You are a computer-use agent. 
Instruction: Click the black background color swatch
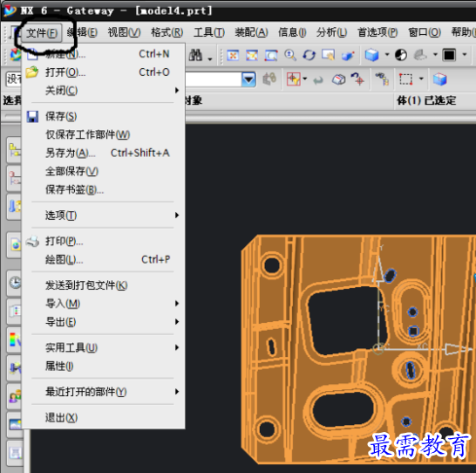[x=449, y=55]
